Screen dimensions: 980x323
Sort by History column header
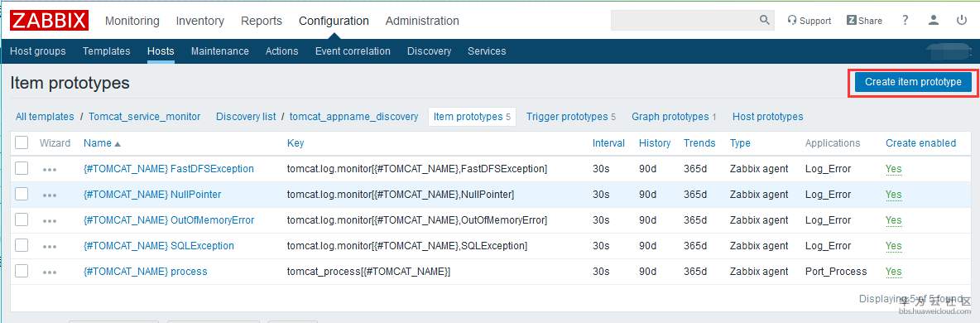point(655,143)
